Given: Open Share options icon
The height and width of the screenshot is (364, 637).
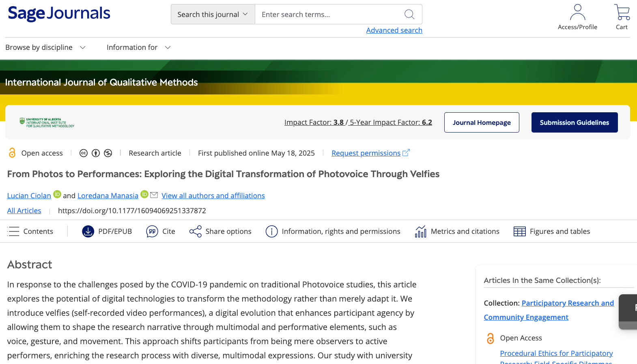Looking at the screenshot, I should pos(195,231).
